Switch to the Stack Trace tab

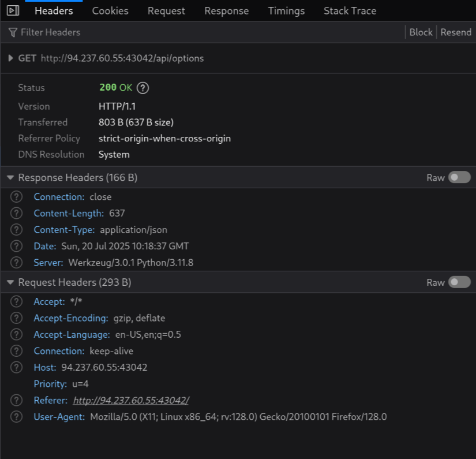tap(350, 11)
